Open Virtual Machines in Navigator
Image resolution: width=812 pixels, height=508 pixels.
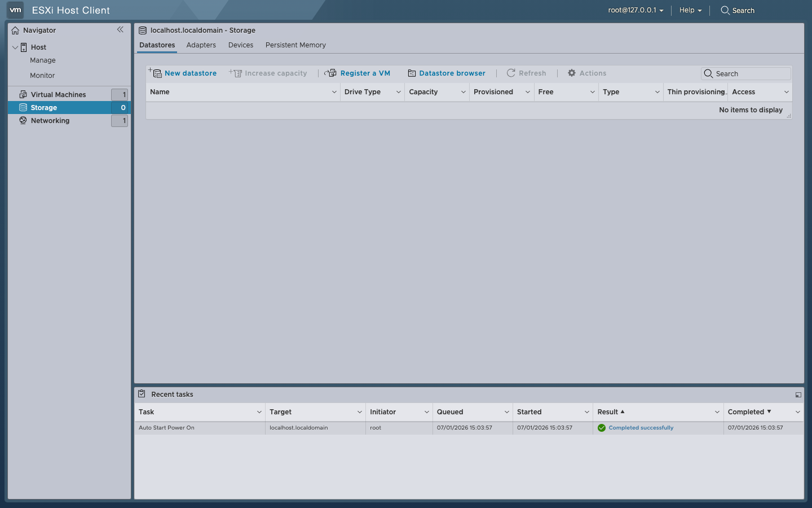tap(59, 94)
